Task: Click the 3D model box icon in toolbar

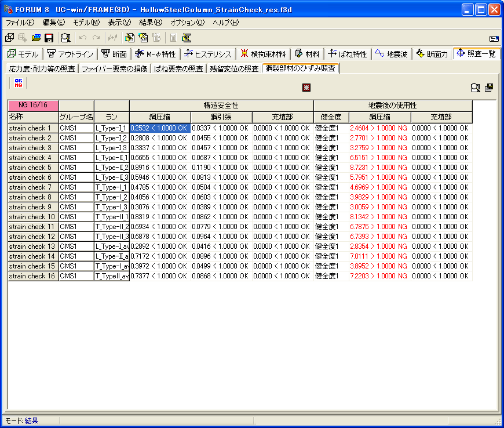Action: [10, 38]
